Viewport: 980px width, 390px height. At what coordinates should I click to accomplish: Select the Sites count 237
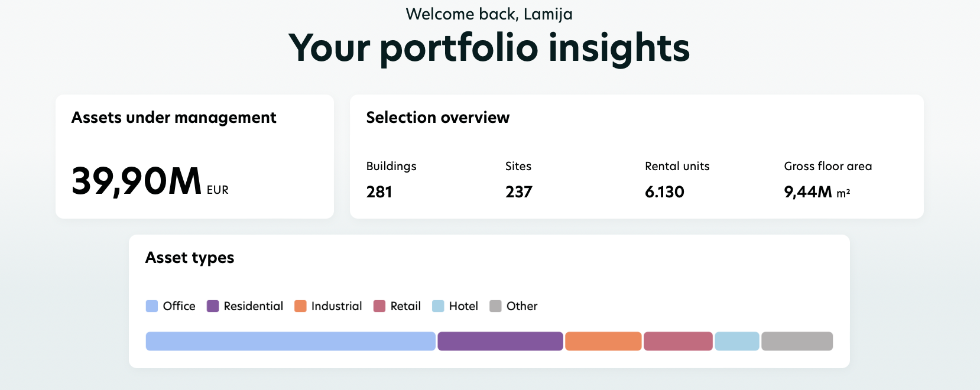coord(518,191)
